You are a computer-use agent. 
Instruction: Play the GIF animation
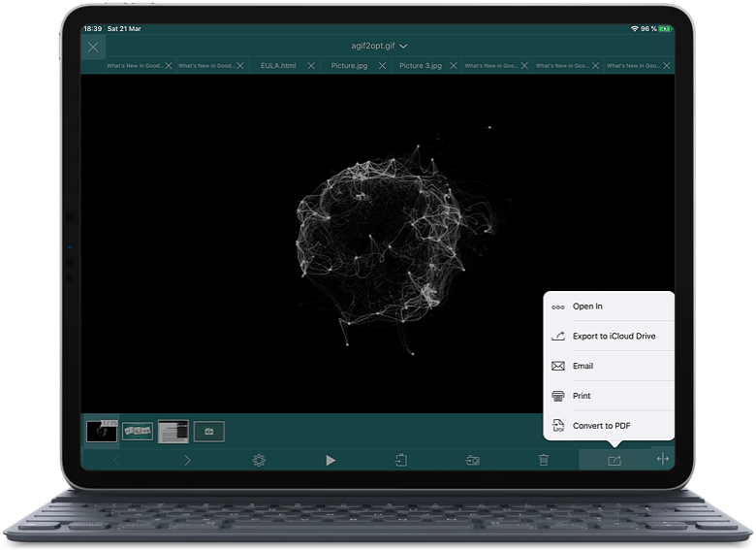click(331, 461)
